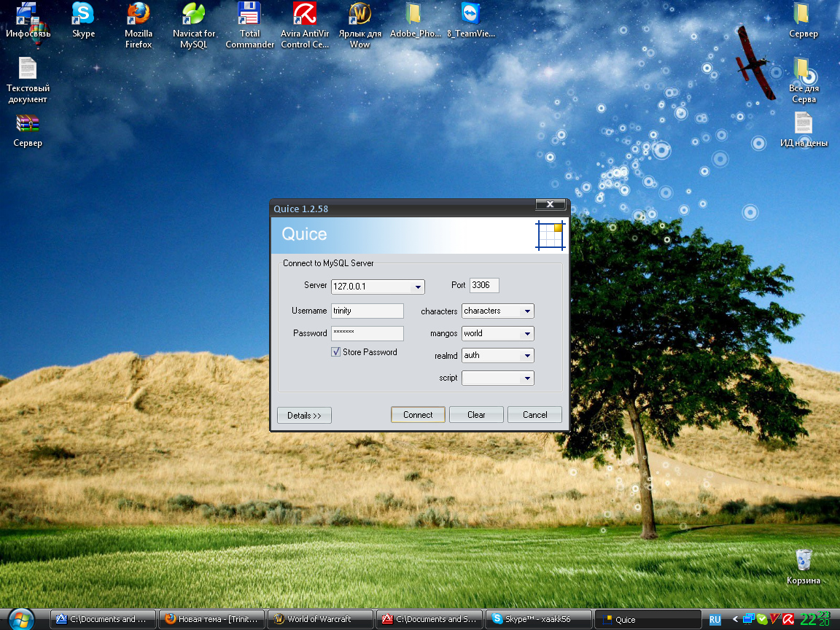Click the network monitors tray icon
Image resolution: width=840 pixels, height=630 pixels.
click(x=748, y=620)
